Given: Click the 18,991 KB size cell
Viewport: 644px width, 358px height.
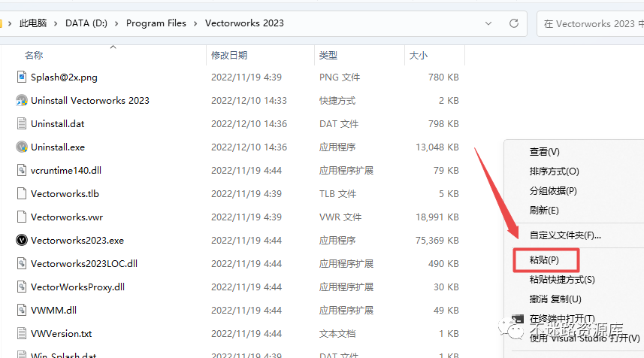Looking at the screenshot, I should point(437,217).
